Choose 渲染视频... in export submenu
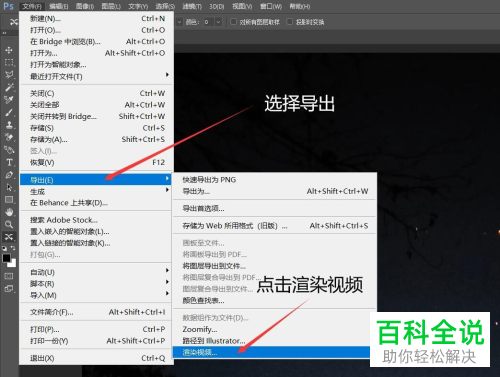This screenshot has height=377, width=500. [272, 352]
